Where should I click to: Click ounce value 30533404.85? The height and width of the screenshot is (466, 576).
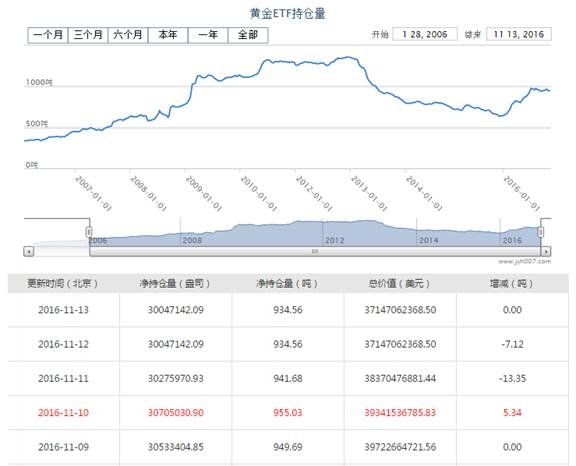(x=176, y=447)
